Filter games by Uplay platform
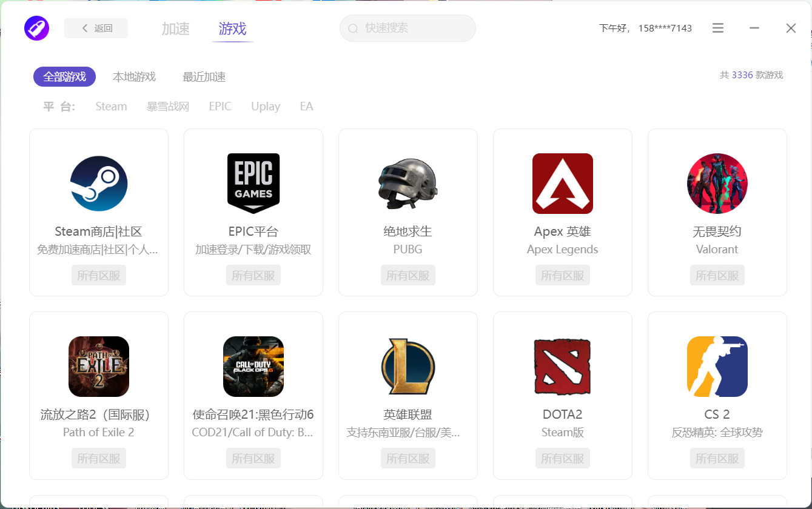This screenshot has width=812, height=509. (266, 107)
